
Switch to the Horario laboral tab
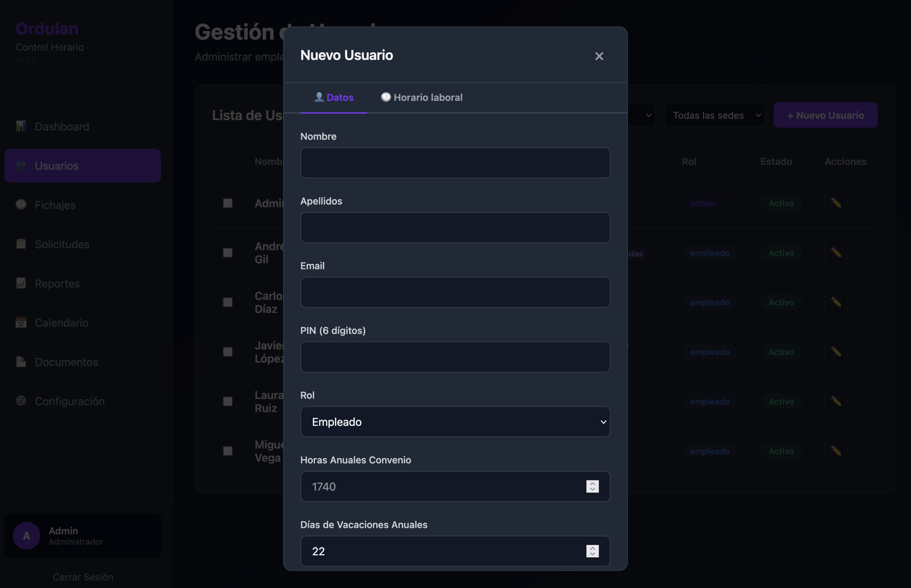421,98
